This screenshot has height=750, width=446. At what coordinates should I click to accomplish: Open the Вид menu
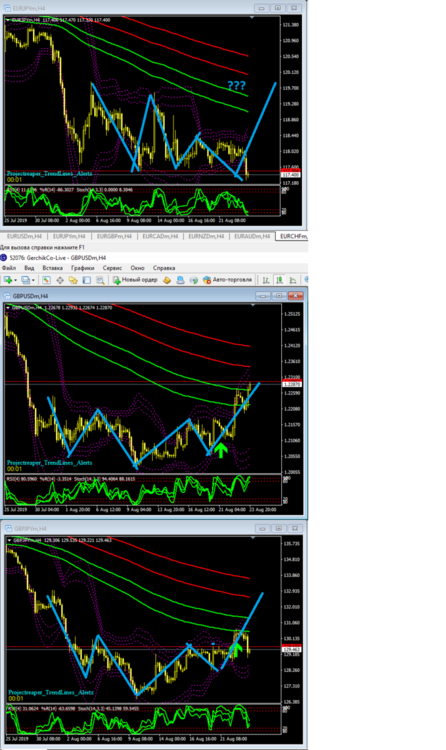pos(29,268)
